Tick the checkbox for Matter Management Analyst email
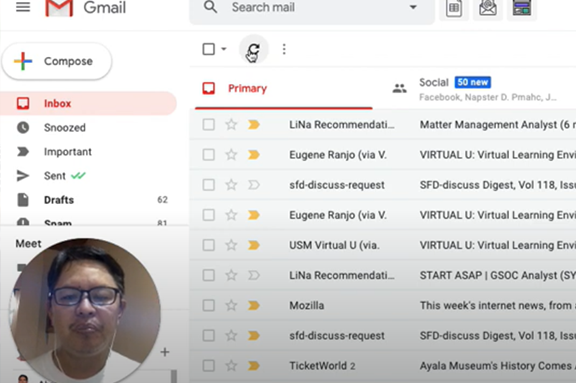Image resolution: width=576 pixels, height=383 pixels. point(209,124)
